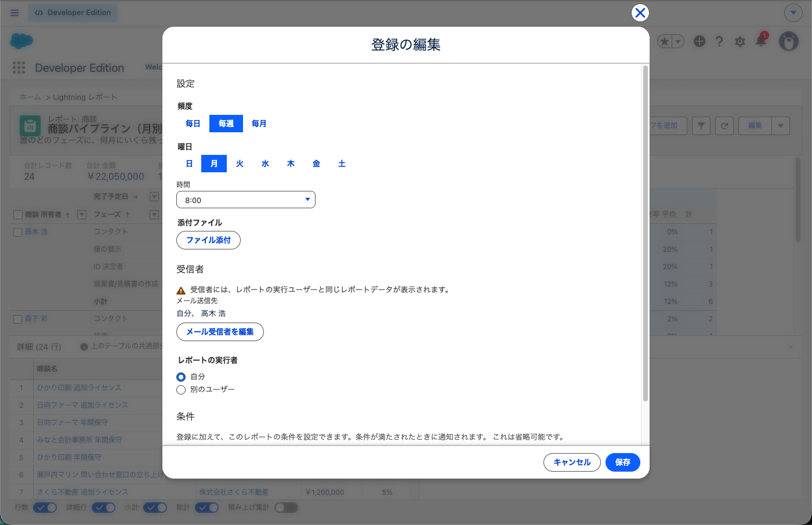Click the dialog's vertical scrollbar
The height and width of the screenshot is (525, 812).
[646, 233]
